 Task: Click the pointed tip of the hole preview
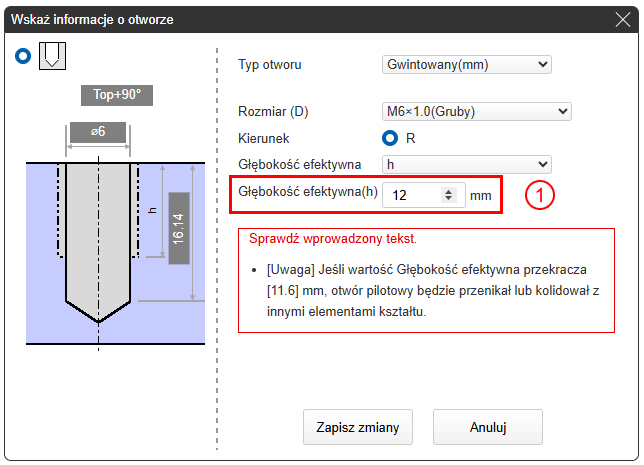point(98,320)
